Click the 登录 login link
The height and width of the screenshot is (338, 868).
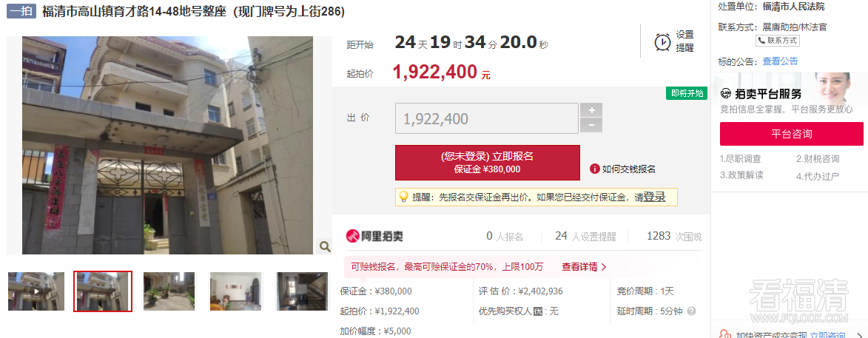(654, 197)
